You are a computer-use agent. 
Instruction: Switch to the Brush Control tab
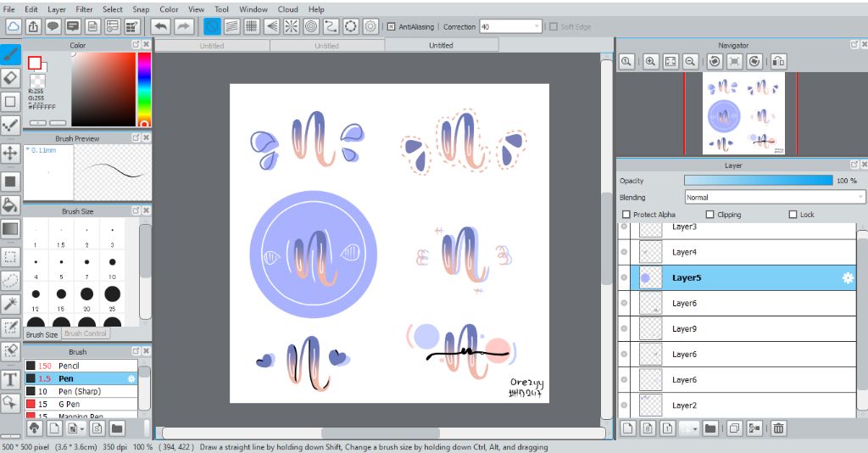click(x=86, y=334)
